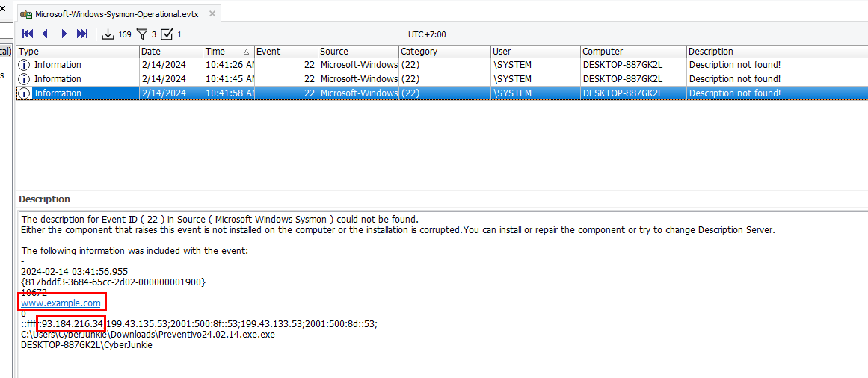Go to the previous event
Viewport: 868px width, 378px height.
coord(46,34)
